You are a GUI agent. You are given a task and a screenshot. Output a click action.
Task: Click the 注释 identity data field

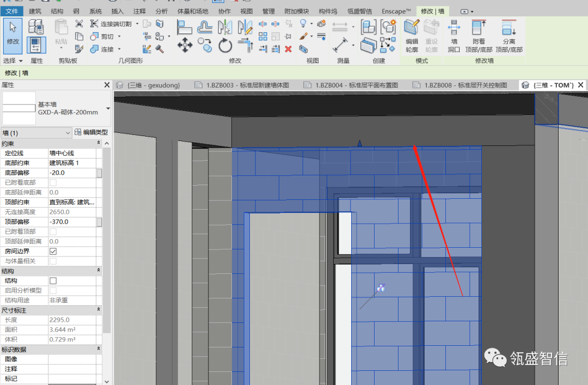click(x=72, y=369)
